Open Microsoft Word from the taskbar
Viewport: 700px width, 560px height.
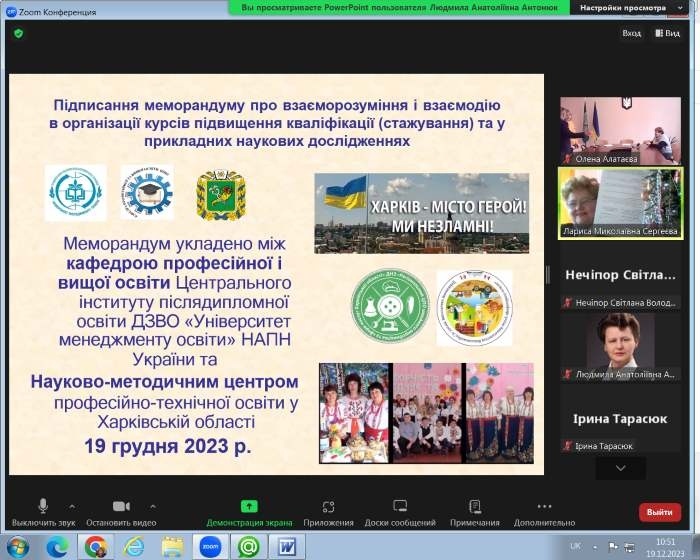[x=287, y=546]
